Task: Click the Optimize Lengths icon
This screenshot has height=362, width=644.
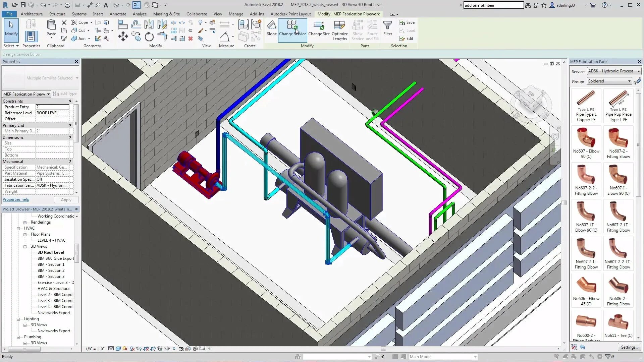Action: tap(339, 29)
